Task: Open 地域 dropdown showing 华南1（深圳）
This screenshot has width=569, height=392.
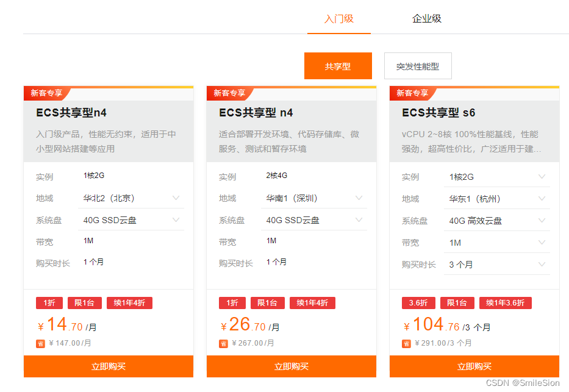Action: click(x=314, y=198)
